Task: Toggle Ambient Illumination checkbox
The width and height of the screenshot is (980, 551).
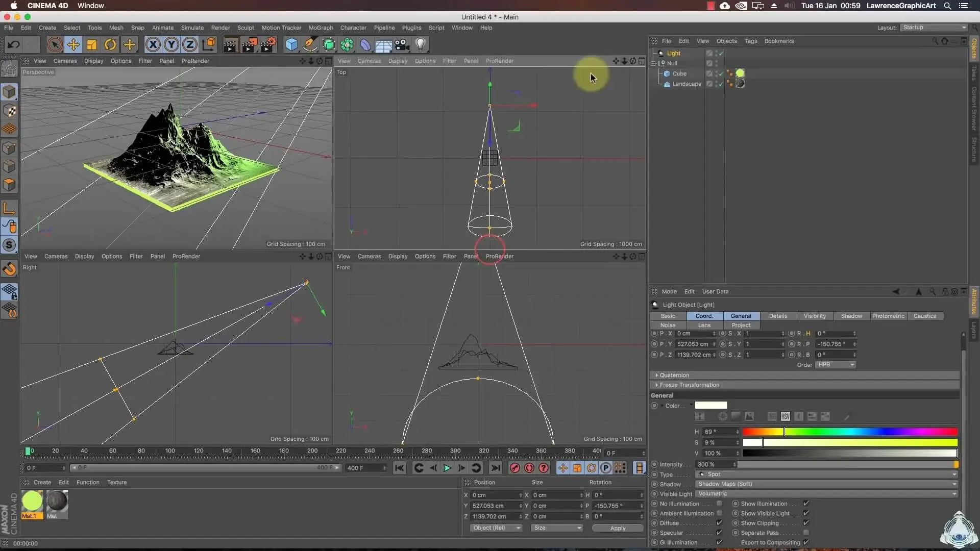Action: 719,513
